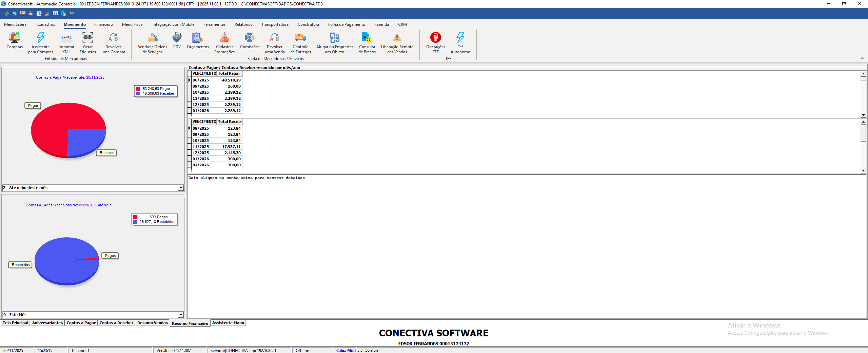Click the red Pagar legend swatch
Viewport: 868px width, 353px height.
tap(138, 89)
